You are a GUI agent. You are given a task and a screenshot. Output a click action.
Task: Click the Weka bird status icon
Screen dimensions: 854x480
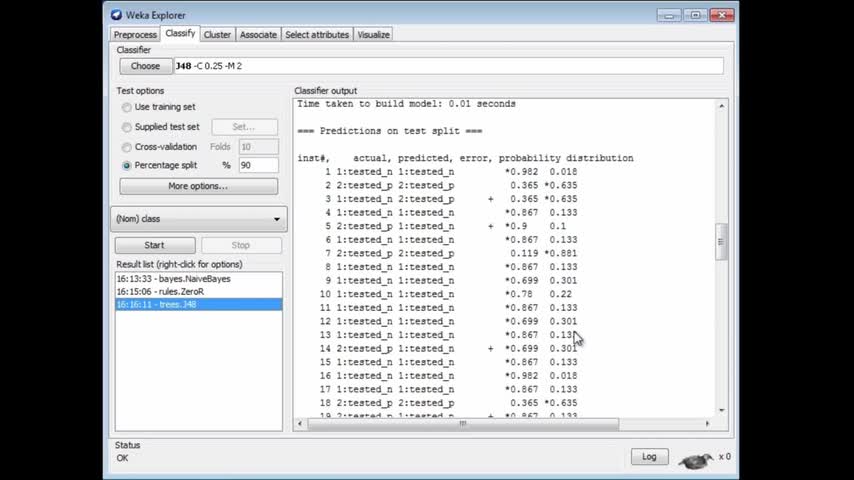pyautogui.click(x=696, y=461)
